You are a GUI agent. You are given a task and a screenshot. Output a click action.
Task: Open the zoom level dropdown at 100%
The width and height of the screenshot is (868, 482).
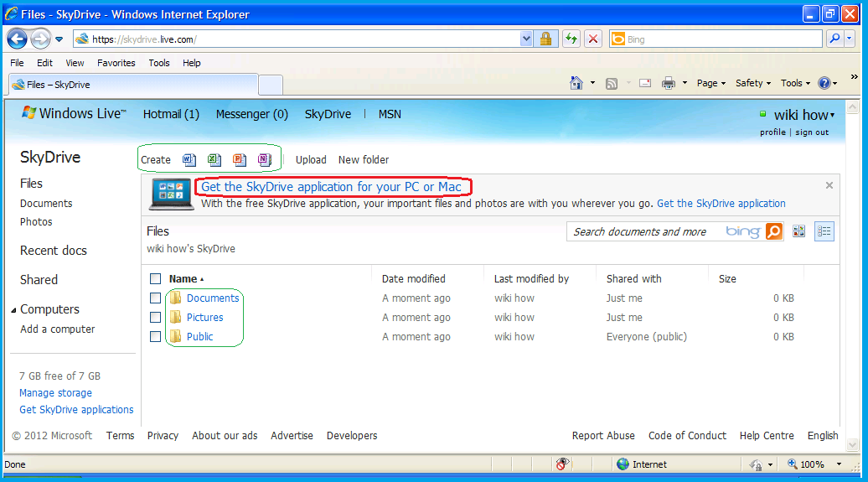840,464
